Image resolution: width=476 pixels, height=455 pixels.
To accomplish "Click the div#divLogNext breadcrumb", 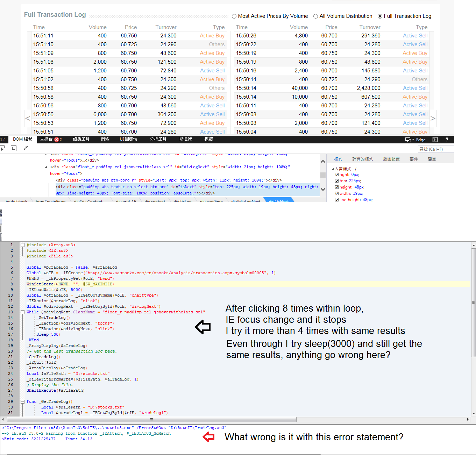I will tap(246, 201).
